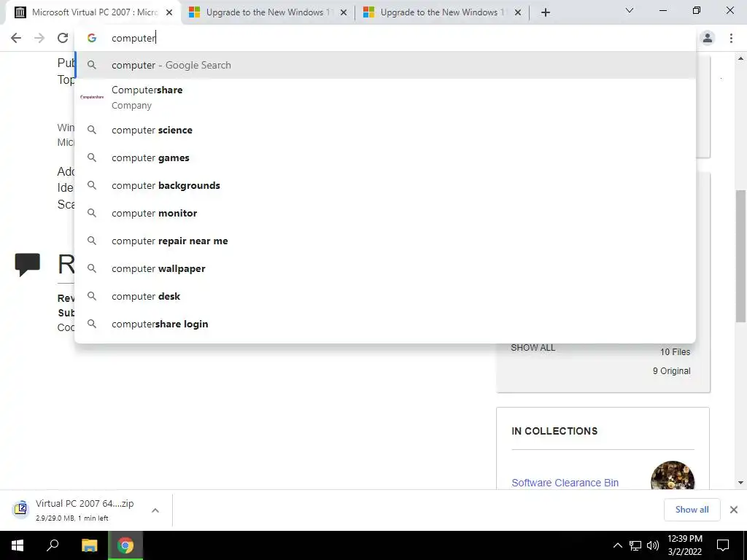
Task: Click the Chrome taskbar icon
Action: [x=125, y=545]
